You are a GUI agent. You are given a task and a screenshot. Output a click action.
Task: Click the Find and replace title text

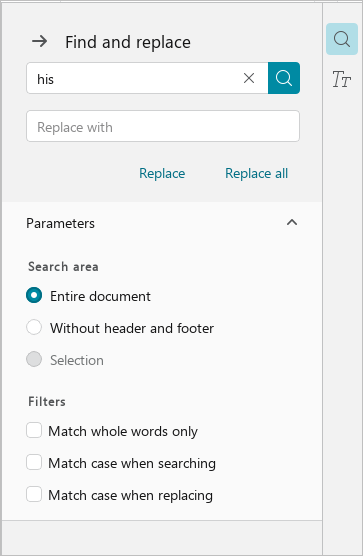click(128, 42)
